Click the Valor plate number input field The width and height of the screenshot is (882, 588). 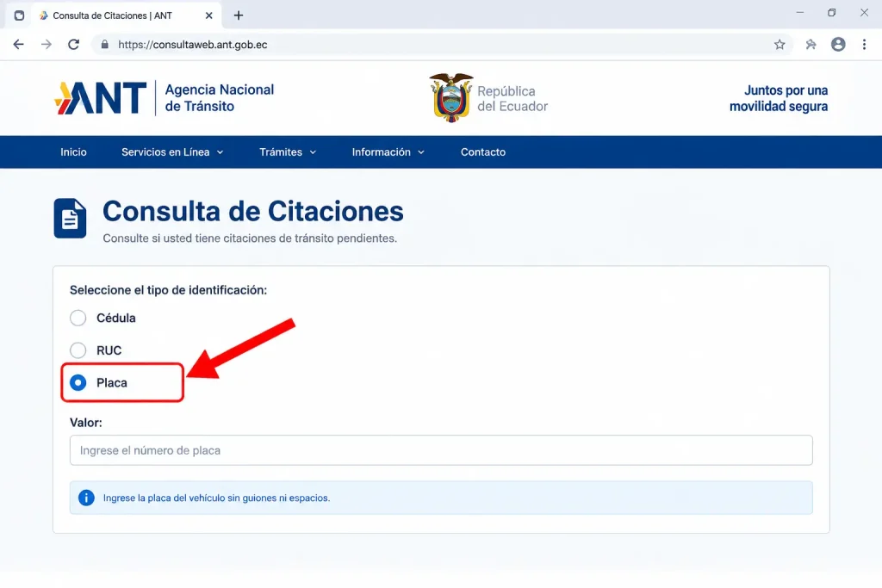pos(441,450)
